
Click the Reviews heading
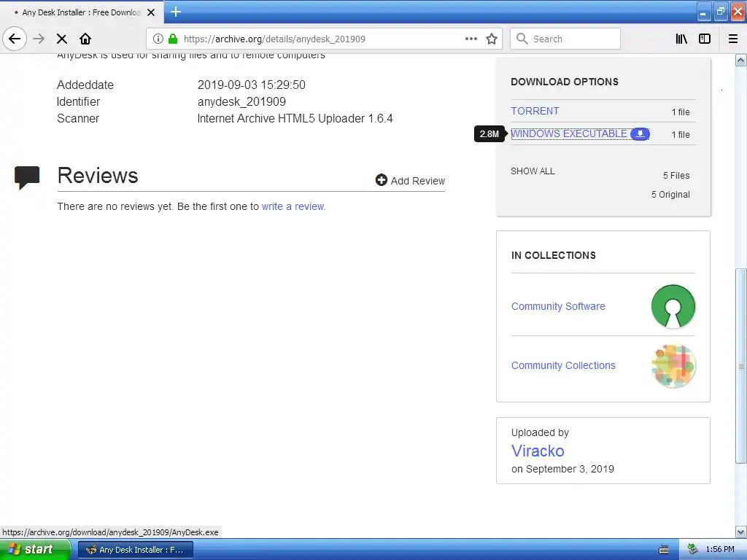tap(98, 175)
